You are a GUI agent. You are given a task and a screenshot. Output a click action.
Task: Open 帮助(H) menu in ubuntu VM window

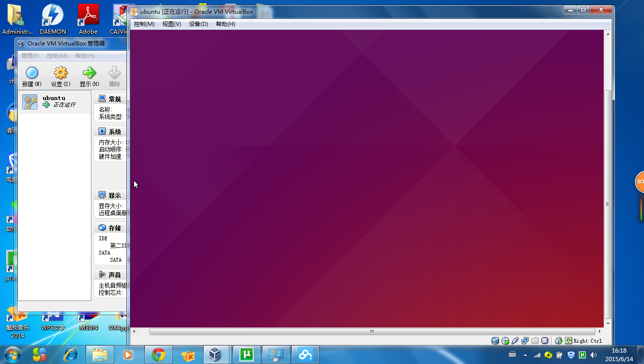[x=225, y=24]
